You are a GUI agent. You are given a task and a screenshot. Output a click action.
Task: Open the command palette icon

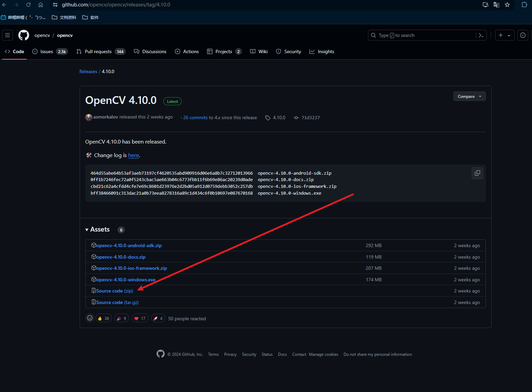[x=481, y=35]
